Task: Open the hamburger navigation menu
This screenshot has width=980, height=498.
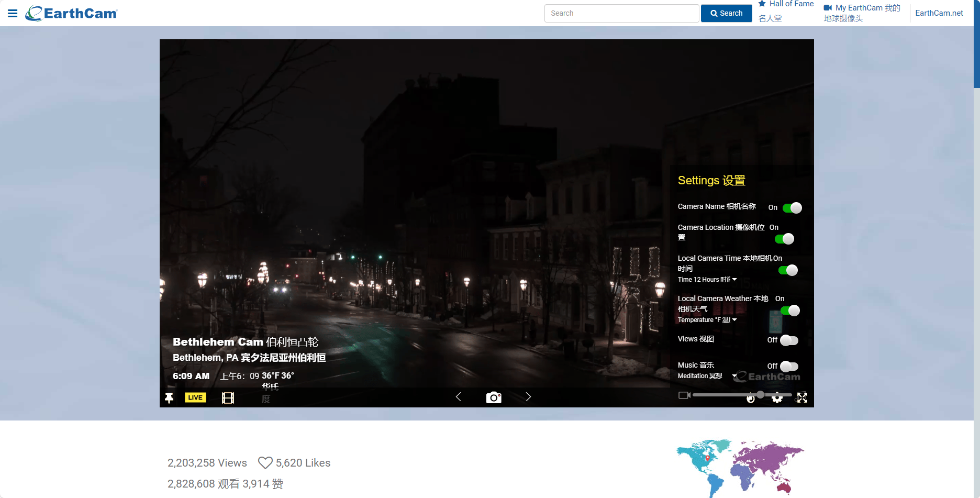Action: pyautogui.click(x=12, y=13)
